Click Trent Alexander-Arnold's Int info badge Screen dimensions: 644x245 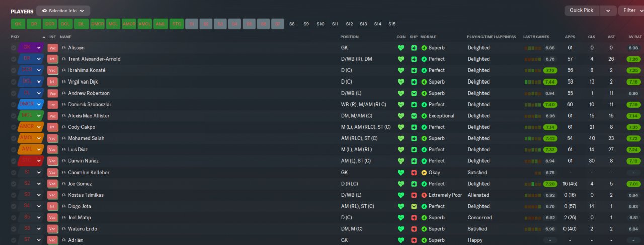click(53, 59)
